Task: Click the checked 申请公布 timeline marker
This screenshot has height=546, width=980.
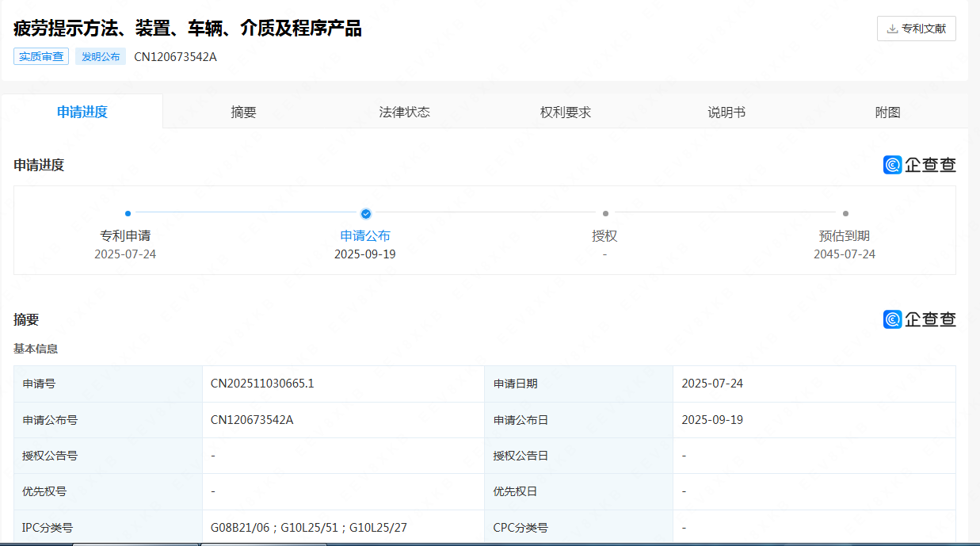Action: click(x=365, y=213)
